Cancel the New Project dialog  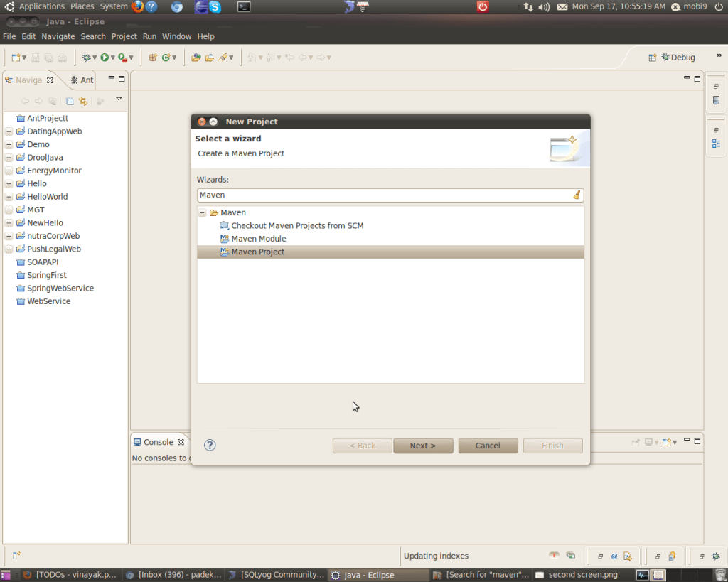488,445
